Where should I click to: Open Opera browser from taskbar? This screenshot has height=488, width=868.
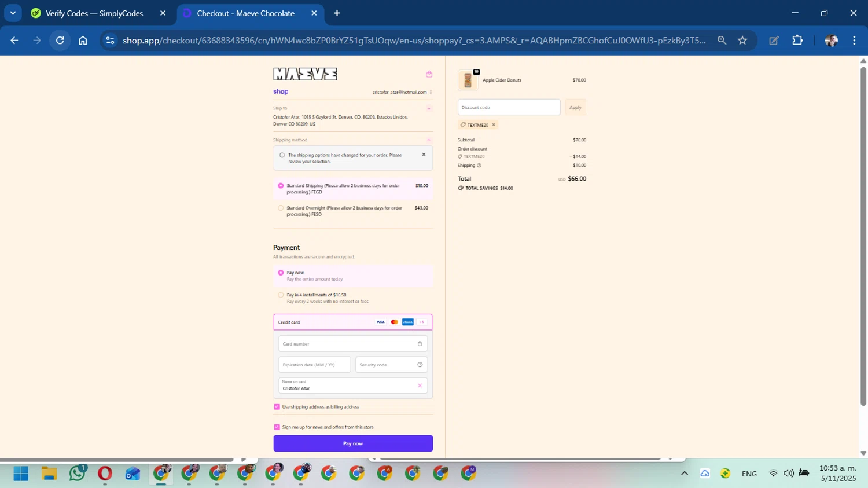(x=105, y=474)
